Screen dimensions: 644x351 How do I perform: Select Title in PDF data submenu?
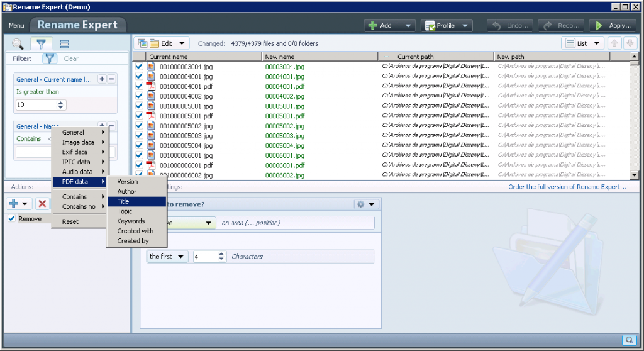136,201
